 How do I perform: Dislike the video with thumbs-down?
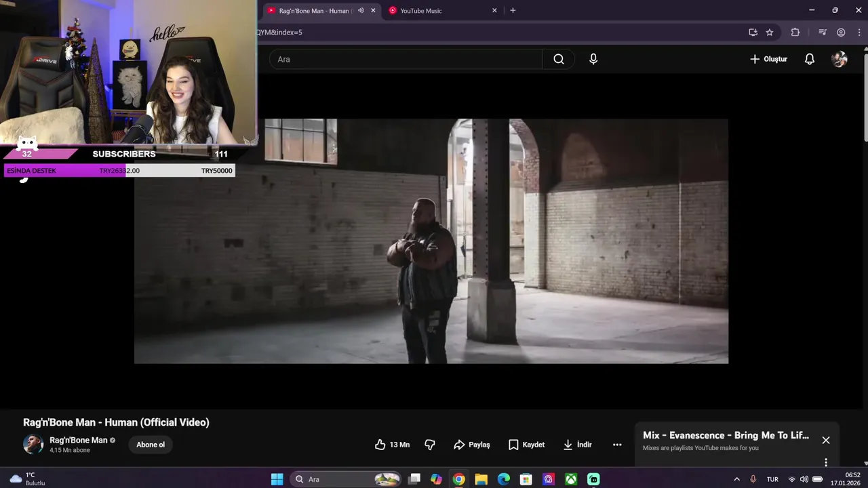[430, 445]
